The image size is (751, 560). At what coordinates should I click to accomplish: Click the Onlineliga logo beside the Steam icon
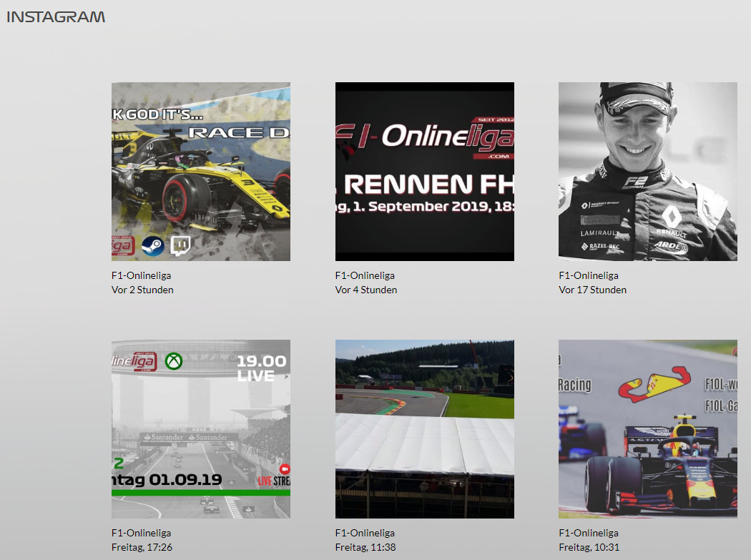click(x=122, y=247)
